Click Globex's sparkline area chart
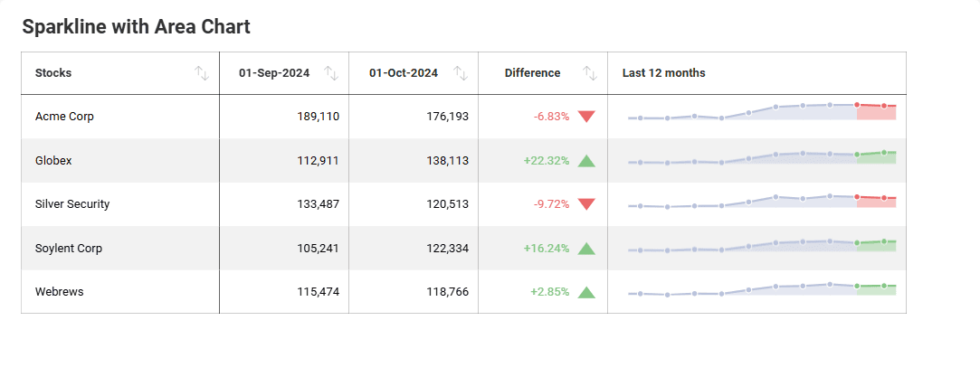This screenshot has width=980, height=377. coord(763,157)
